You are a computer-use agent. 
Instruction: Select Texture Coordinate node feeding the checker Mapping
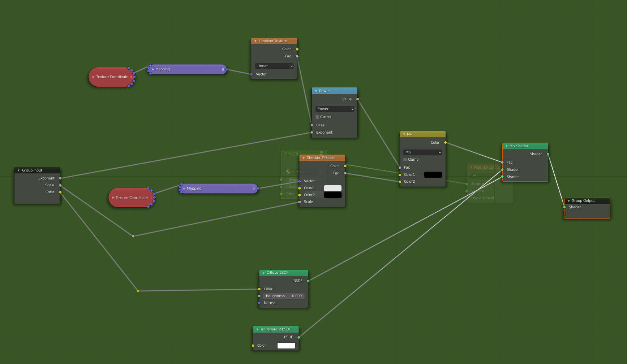[x=132, y=198]
